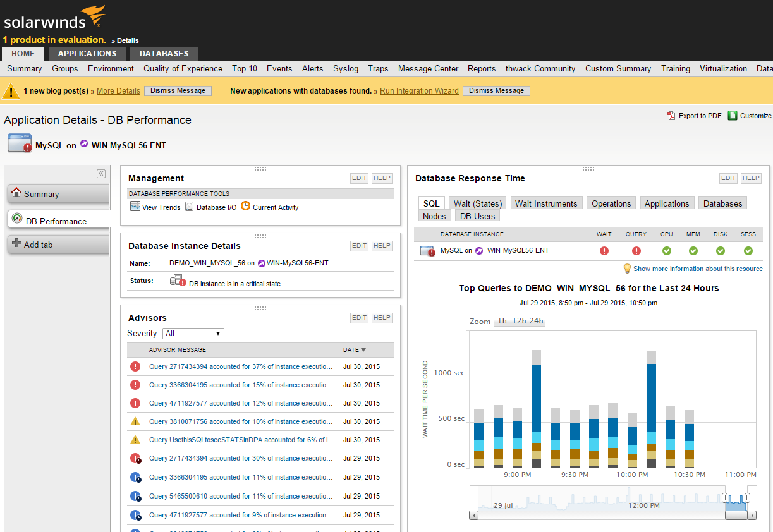
Task: Set chart zoom to 1h
Action: tap(502, 321)
